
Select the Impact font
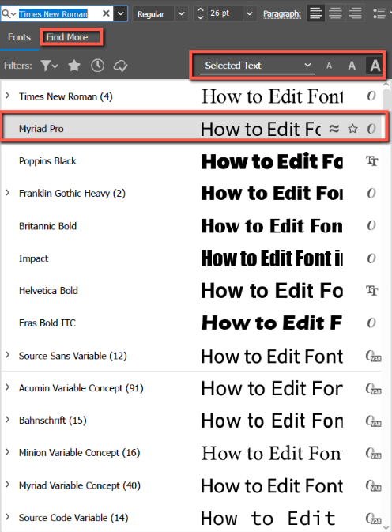tap(33, 258)
